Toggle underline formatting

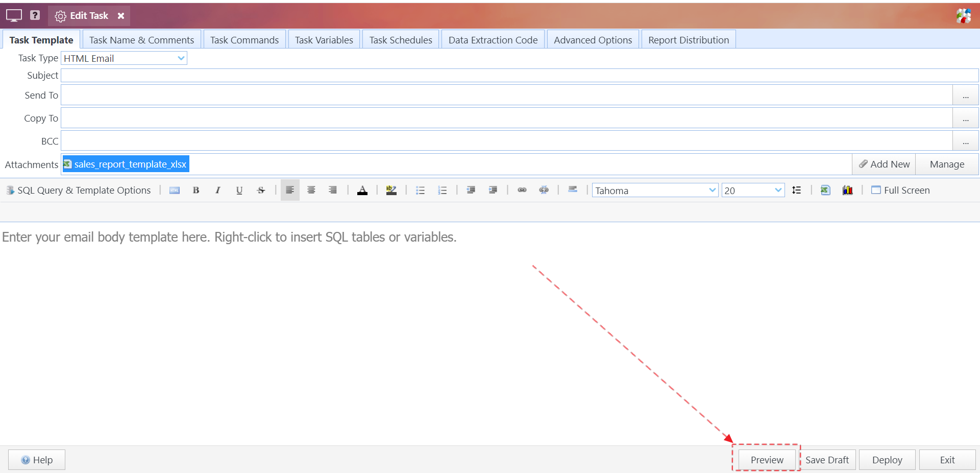[239, 190]
